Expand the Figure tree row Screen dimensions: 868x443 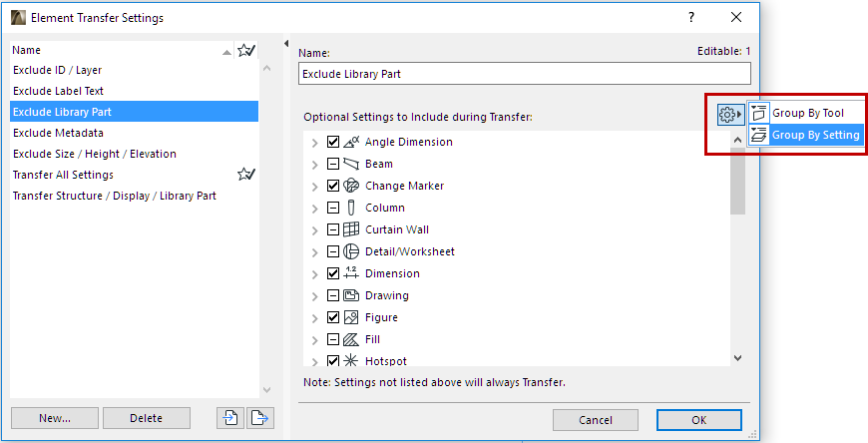click(x=314, y=318)
